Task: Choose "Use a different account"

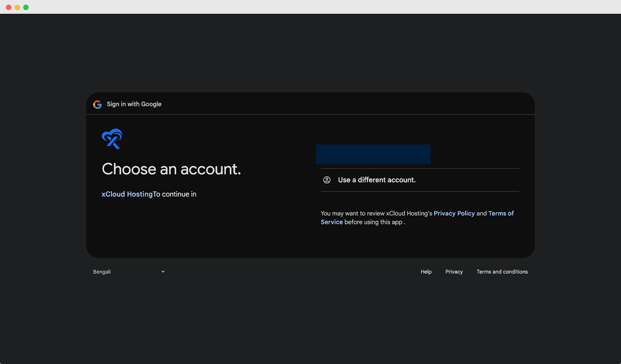Action: [376, 180]
